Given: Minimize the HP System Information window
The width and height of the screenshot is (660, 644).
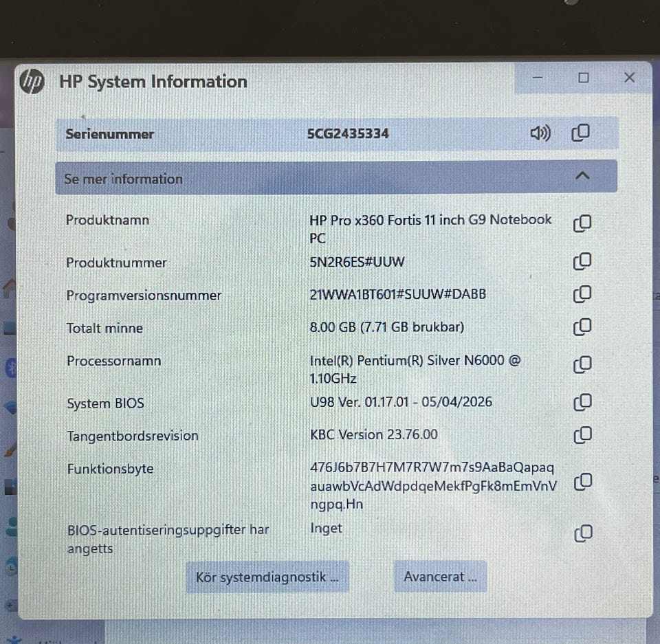Looking at the screenshot, I should click(538, 78).
